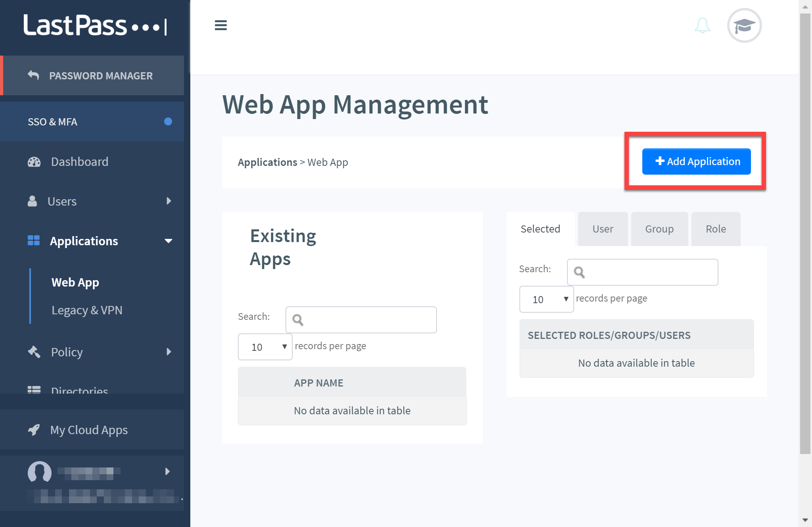Switch to the User tab
The image size is (812, 527).
click(603, 229)
